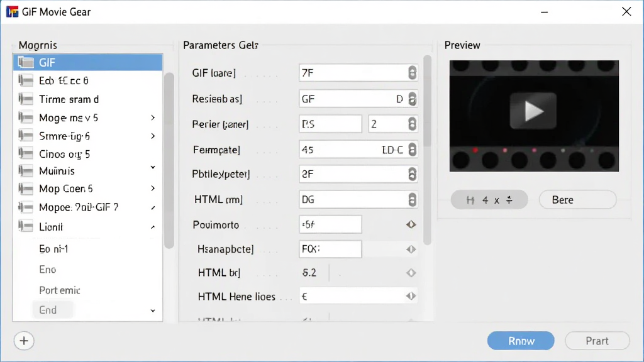
Task: Adjust the HTML rm] stepper
Action: point(412,200)
